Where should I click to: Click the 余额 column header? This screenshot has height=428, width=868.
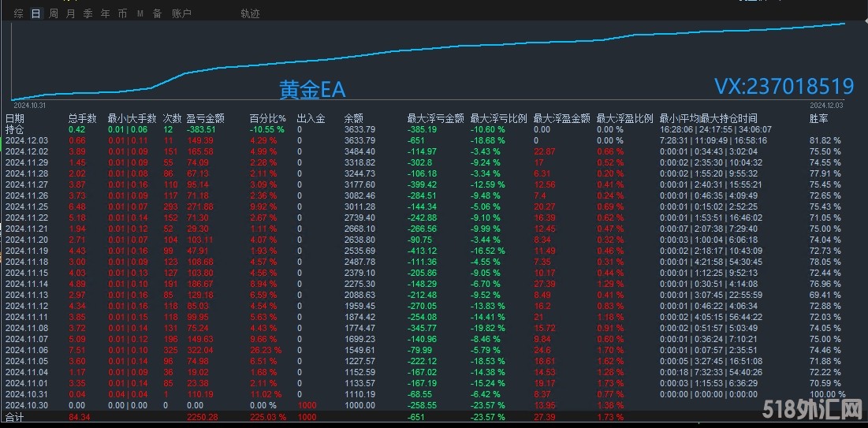click(354, 119)
